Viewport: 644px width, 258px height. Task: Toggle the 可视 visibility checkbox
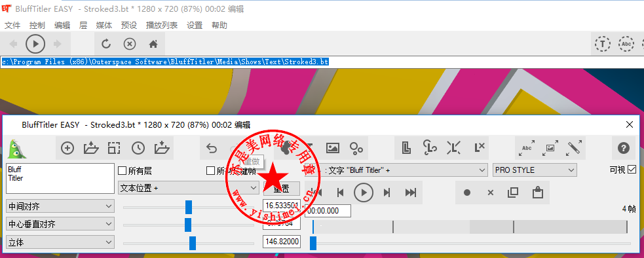coord(632,170)
